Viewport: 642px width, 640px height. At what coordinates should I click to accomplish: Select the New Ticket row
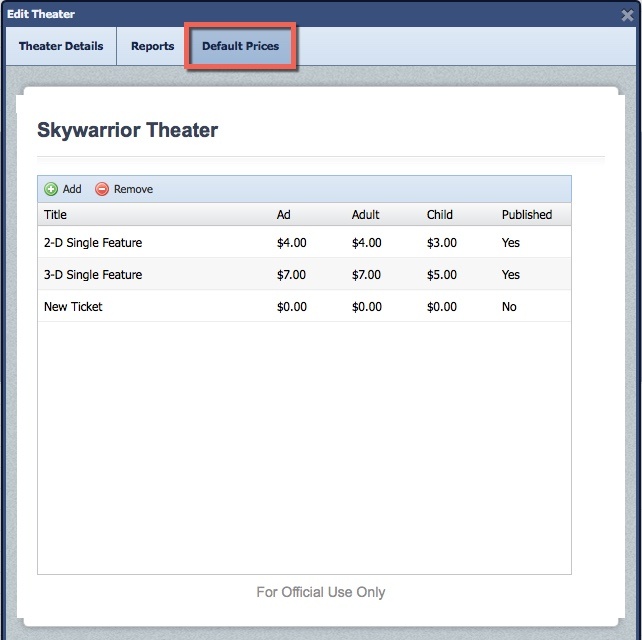click(x=73, y=306)
